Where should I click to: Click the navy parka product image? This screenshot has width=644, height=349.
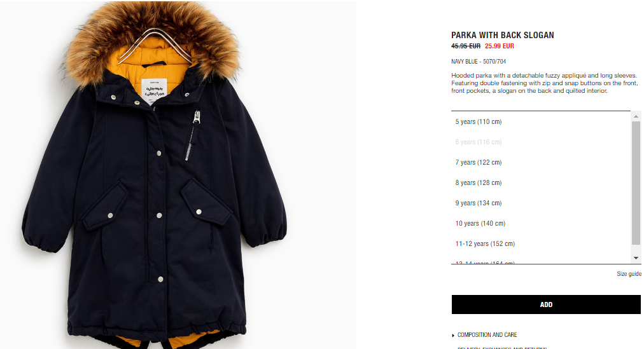[155, 176]
